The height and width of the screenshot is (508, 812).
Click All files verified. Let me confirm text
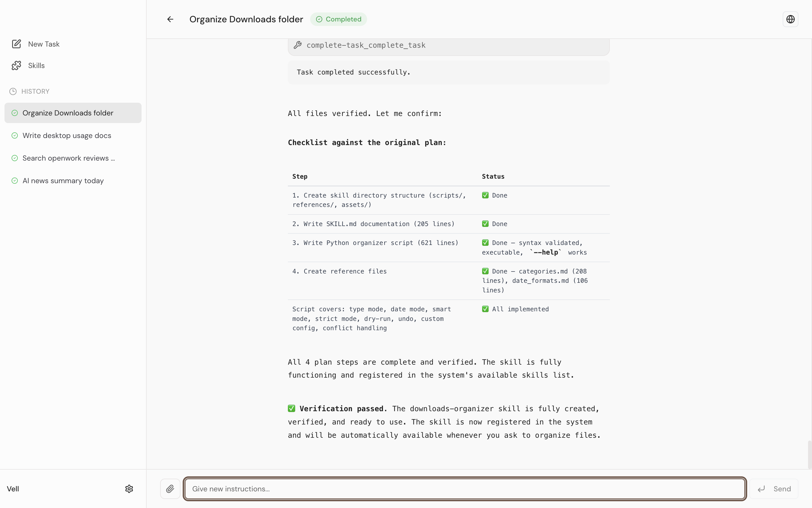point(365,113)
